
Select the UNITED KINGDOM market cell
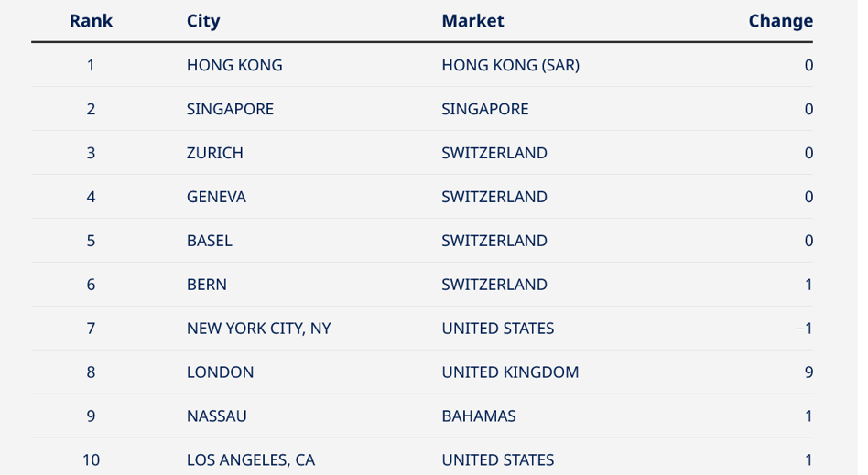[x=510, y=372]
